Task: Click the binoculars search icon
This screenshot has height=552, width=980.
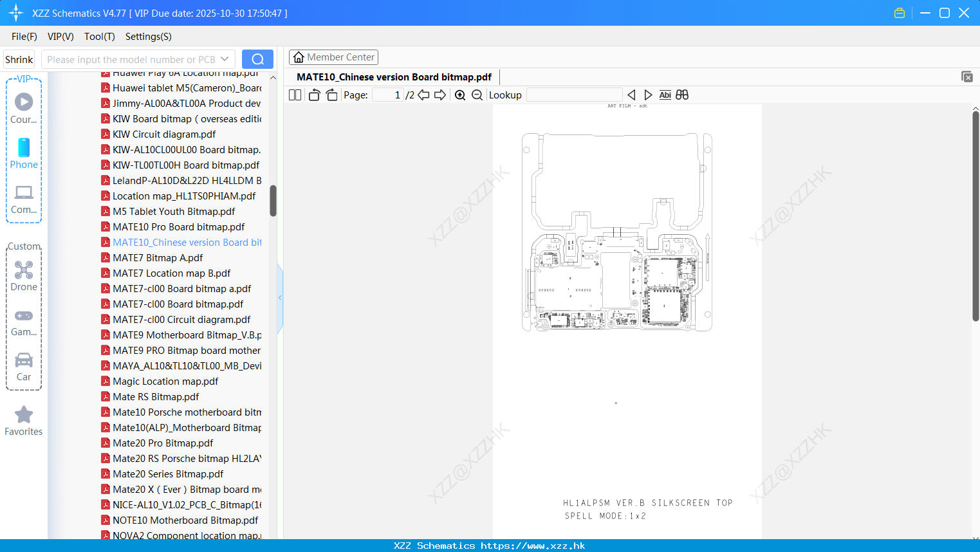Action: pos(682,95)
